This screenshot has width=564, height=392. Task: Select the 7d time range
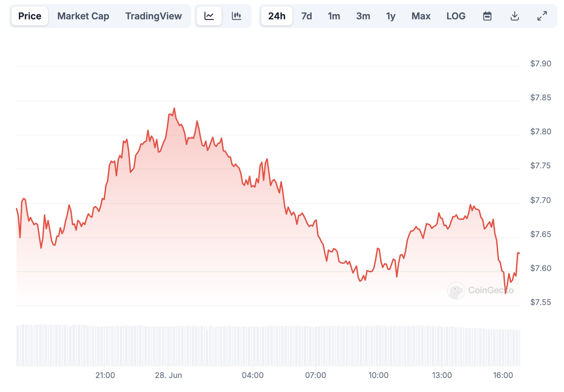point(307,16)
